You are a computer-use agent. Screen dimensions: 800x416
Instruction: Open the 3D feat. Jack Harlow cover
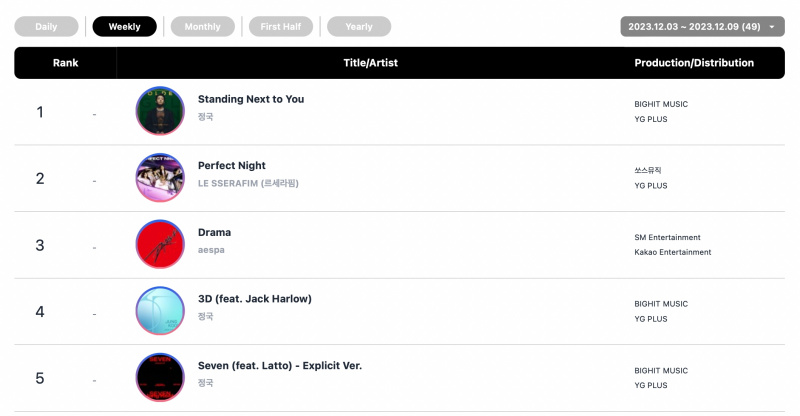click(160, 311)
